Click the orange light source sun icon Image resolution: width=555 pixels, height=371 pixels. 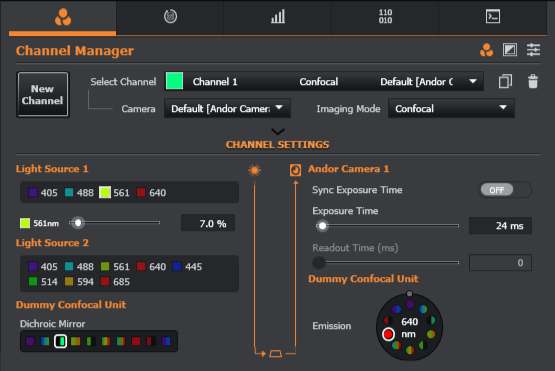pyautogui.click(x=254, y=170)
